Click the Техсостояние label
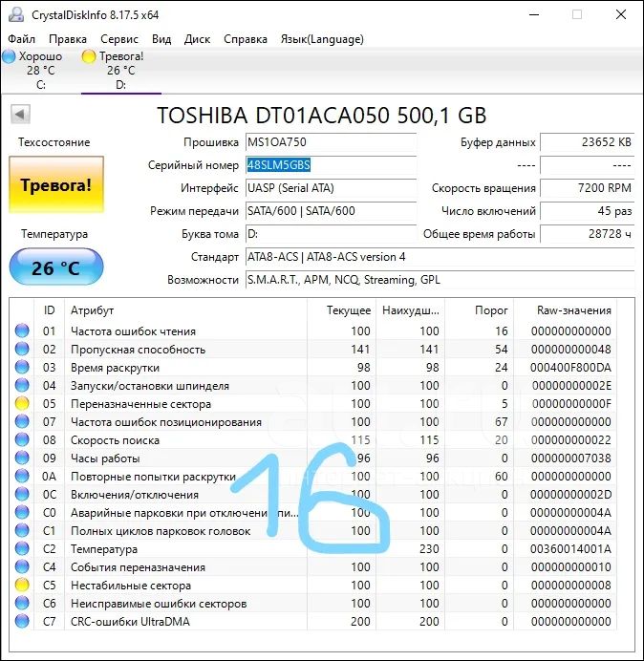Viewport: 644px width, 661px height. 54,142
